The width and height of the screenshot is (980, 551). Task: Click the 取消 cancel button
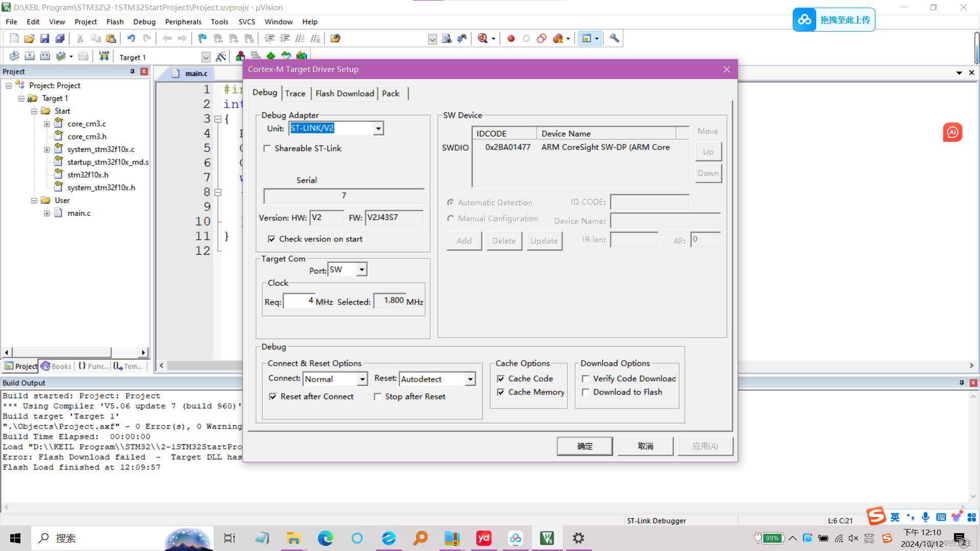click(x=645, y=446)
